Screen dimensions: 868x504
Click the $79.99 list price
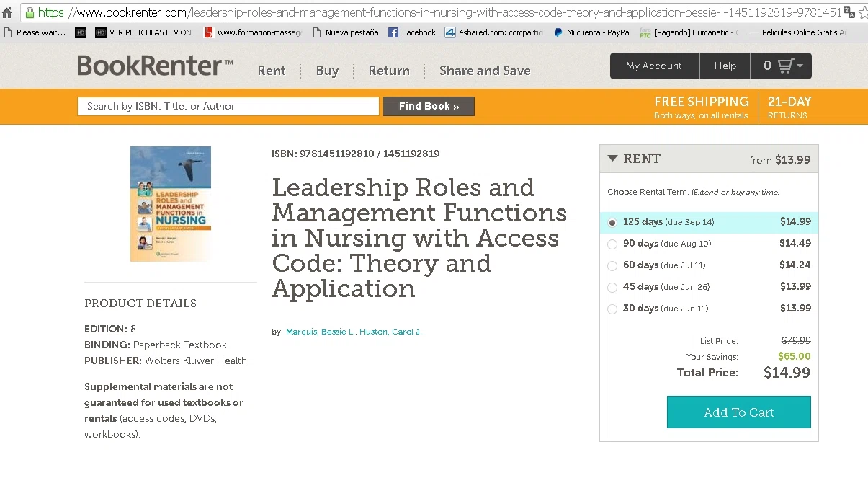(x=796, y=340)
